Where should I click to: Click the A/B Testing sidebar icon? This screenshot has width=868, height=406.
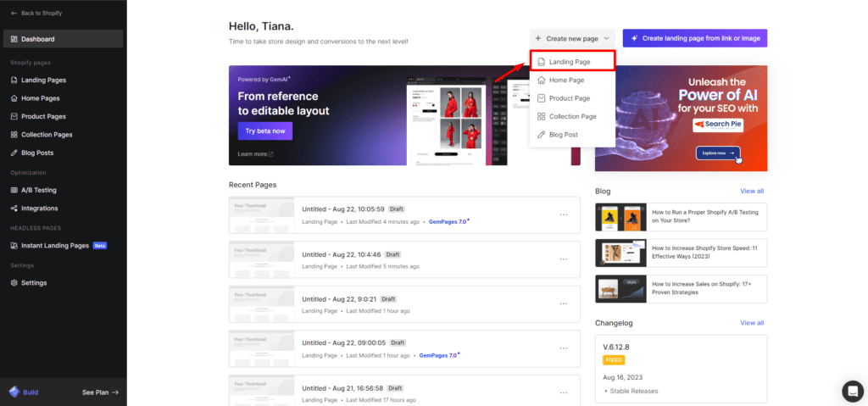14,190
